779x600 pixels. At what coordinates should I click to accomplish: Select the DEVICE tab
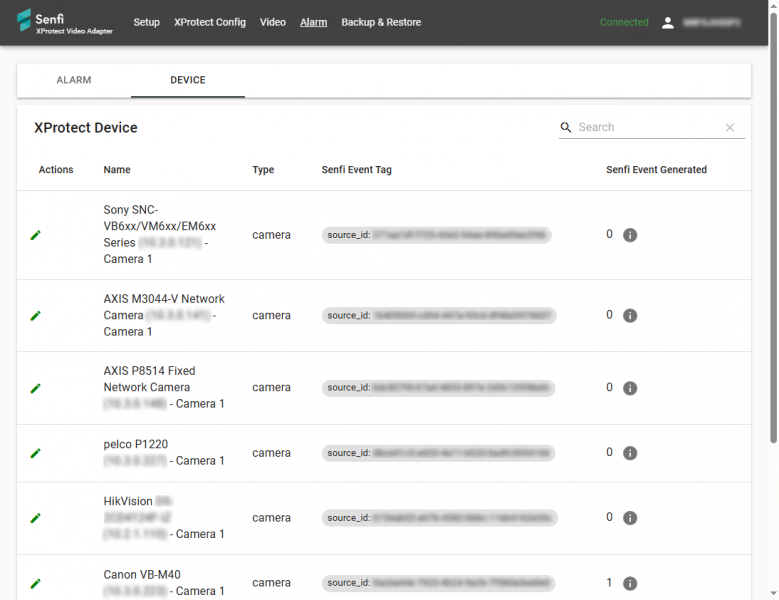[x=188, y=80]
